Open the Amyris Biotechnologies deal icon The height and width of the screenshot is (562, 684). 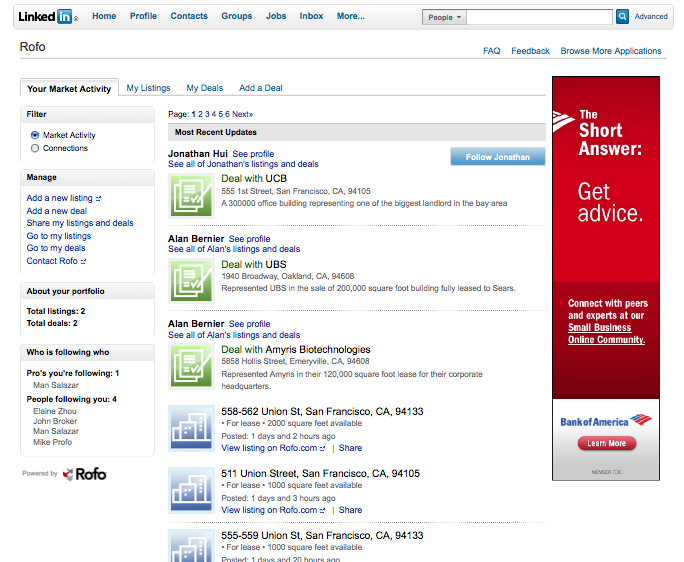[192, 367]
